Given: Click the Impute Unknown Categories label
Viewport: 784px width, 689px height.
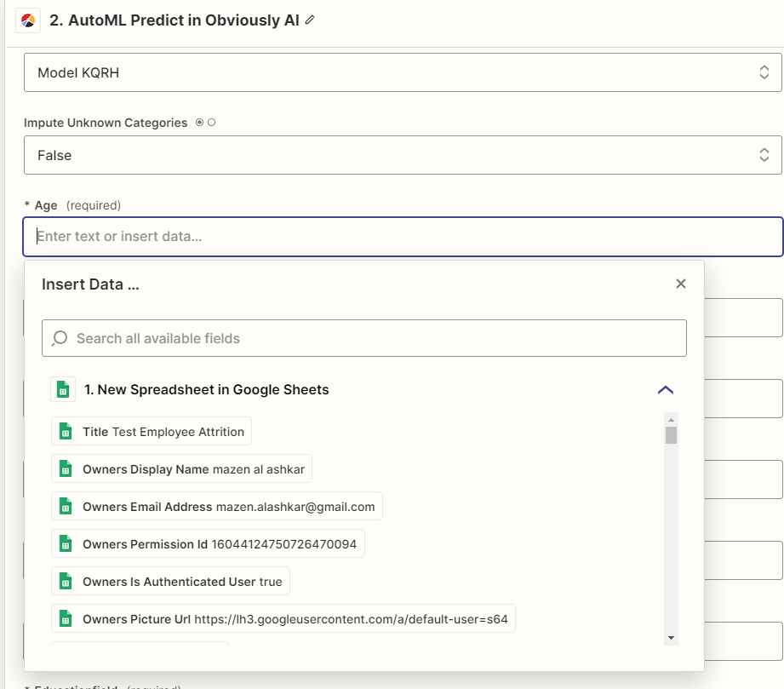Looking at the screenshot, I should 106,123.
